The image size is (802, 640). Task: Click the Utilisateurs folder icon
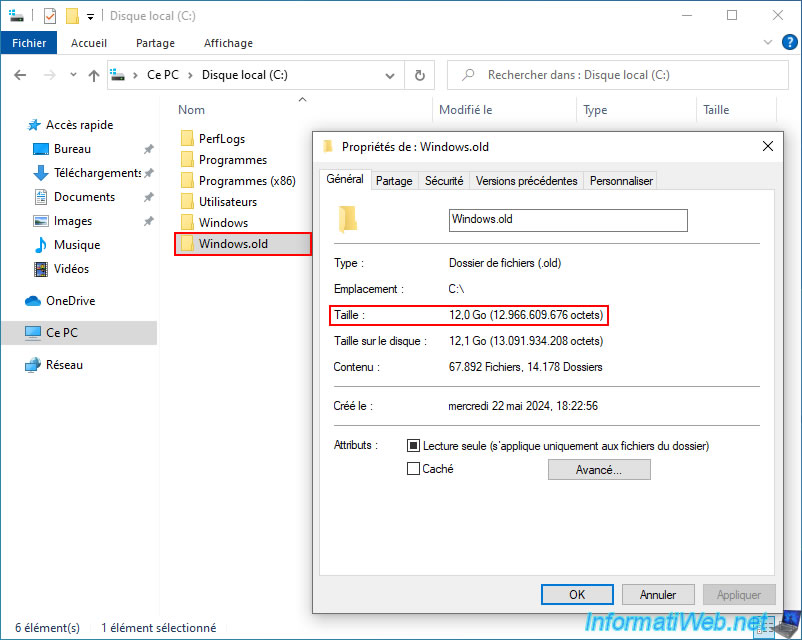click(x=187, y=201)
